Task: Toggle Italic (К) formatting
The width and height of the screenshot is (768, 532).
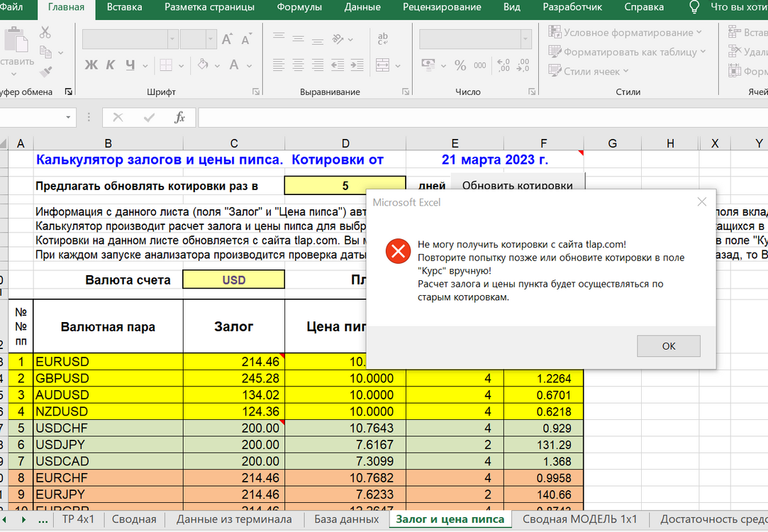Action: pyautogui.click(x=110, y=65)
